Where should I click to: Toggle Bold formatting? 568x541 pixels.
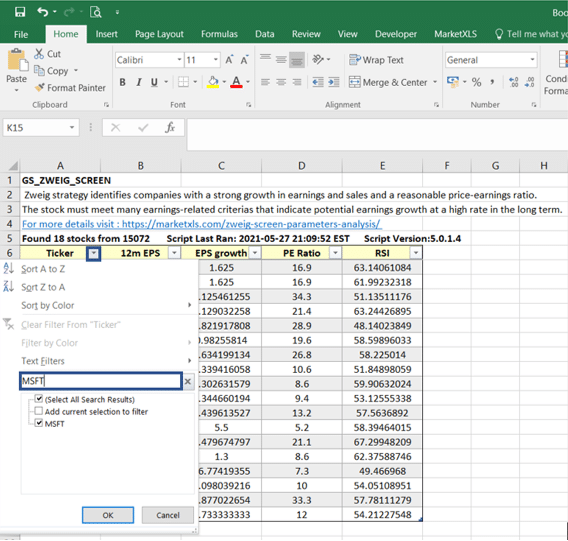click(x=123, y=82)
